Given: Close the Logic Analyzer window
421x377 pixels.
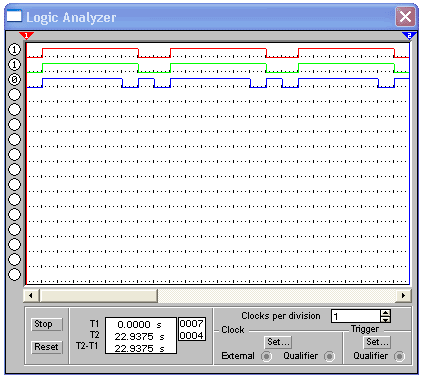Looking at the screenshot, I should (x=405, y=16).
